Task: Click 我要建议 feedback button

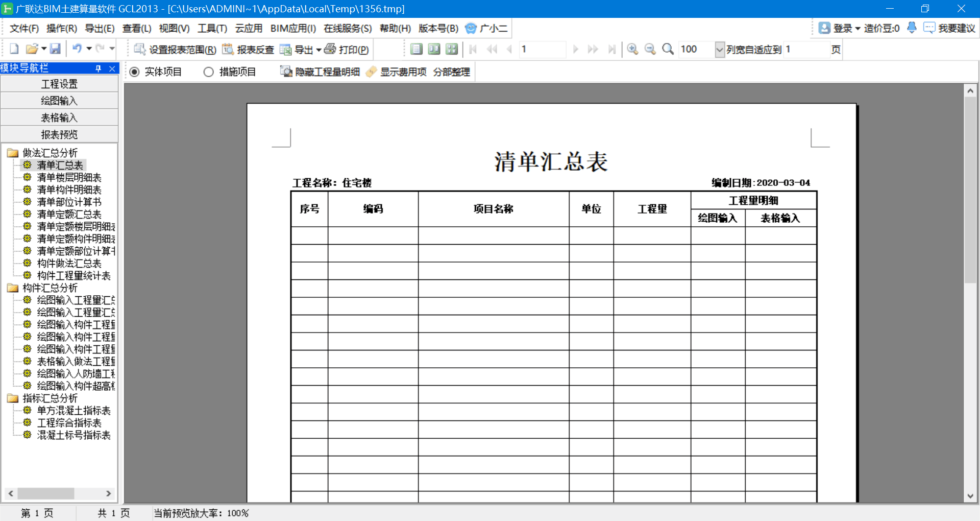Action: tap(949, 28)
